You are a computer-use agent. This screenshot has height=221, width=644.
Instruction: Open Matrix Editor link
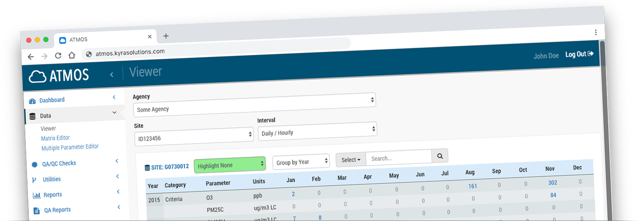tap(55, 138)
